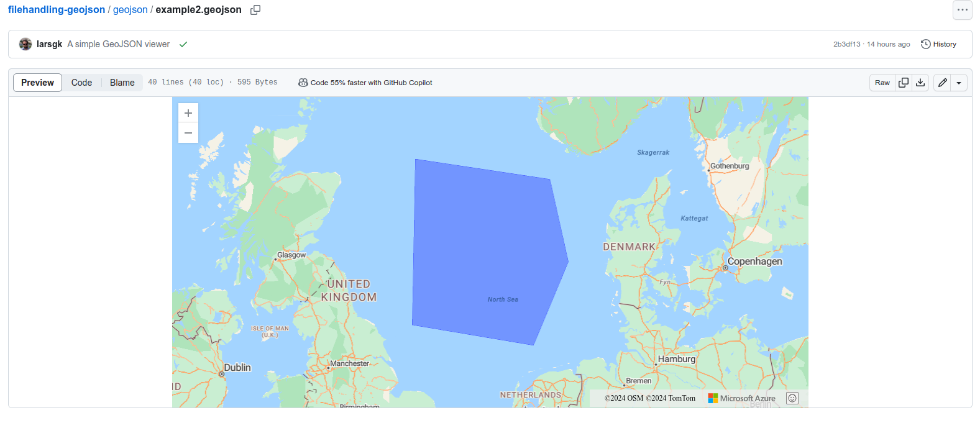Screen dimensions: 980x428
Task: Click the Glasgow label on the map
Action: point(291,255)
